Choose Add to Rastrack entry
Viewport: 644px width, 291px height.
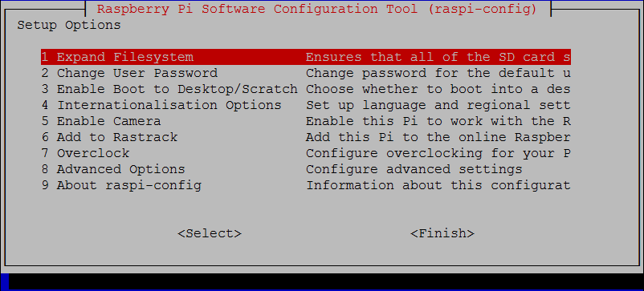(306, 137)
